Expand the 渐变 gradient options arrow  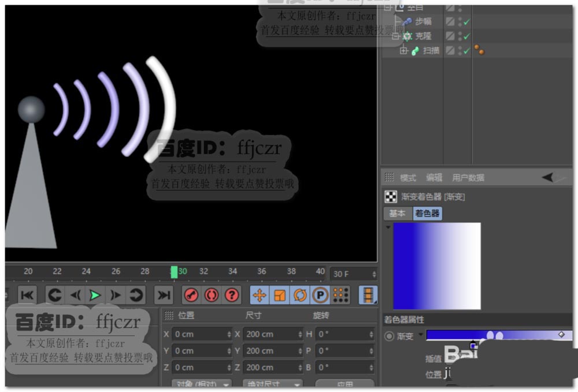[421, 335]
